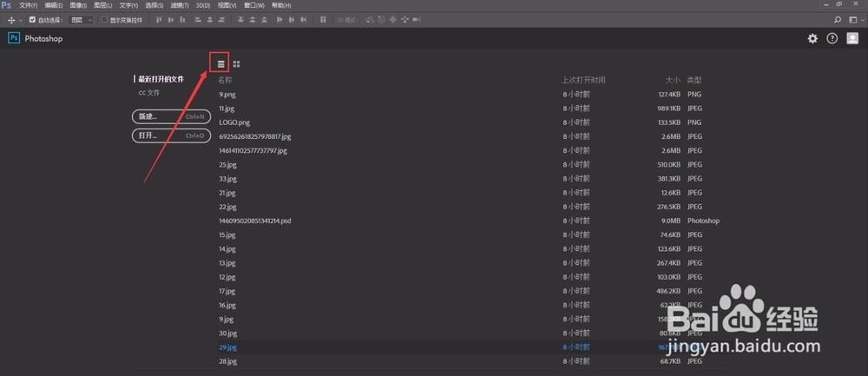Select the Move tool icon in options bar
The image size is (868, 376).
(11, 20)
